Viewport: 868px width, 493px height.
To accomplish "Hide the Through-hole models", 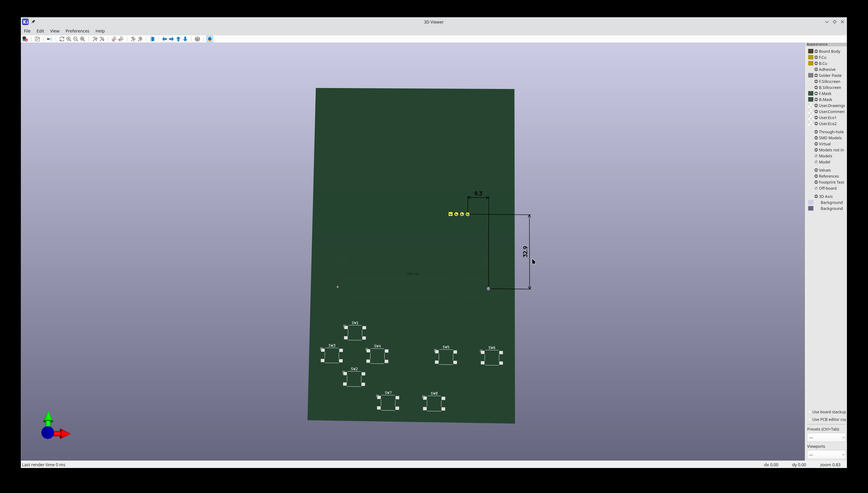I will pyautogui.click(x=816, y=132).
